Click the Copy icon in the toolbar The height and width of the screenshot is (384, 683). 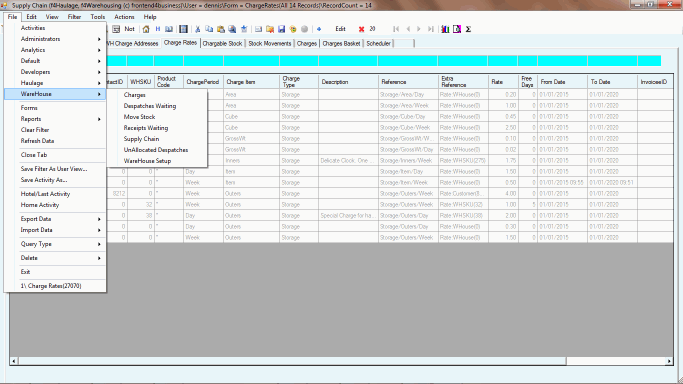click(209, 29)
